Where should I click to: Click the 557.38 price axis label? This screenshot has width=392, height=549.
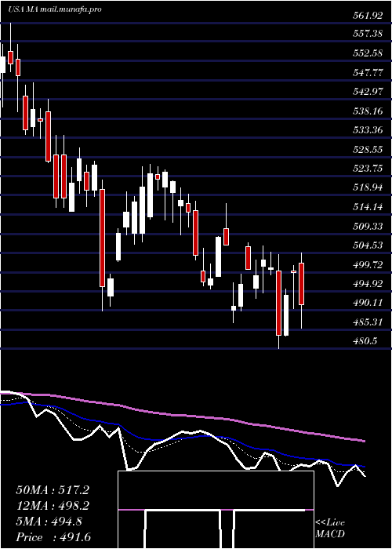(x=367, y=34)
